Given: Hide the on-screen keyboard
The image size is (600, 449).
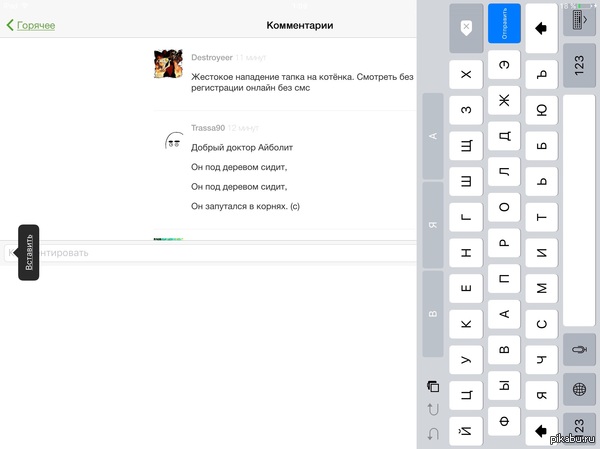Looking at the screenshot, I should pyautogui.click(x=579, y=22).
